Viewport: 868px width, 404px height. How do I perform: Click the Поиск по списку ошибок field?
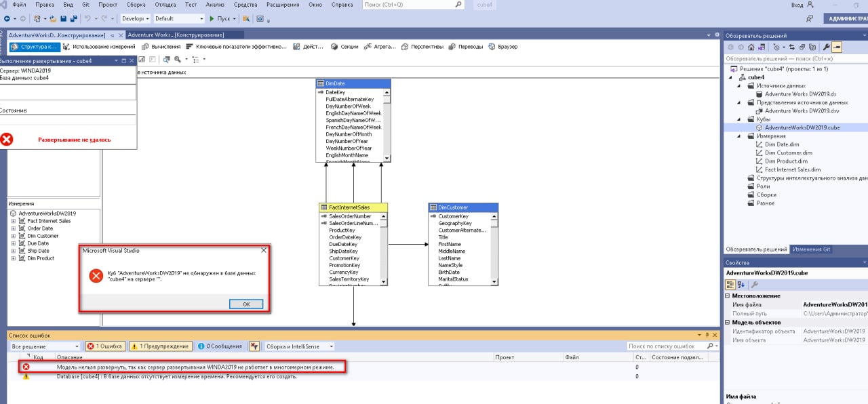pos(668,346)
